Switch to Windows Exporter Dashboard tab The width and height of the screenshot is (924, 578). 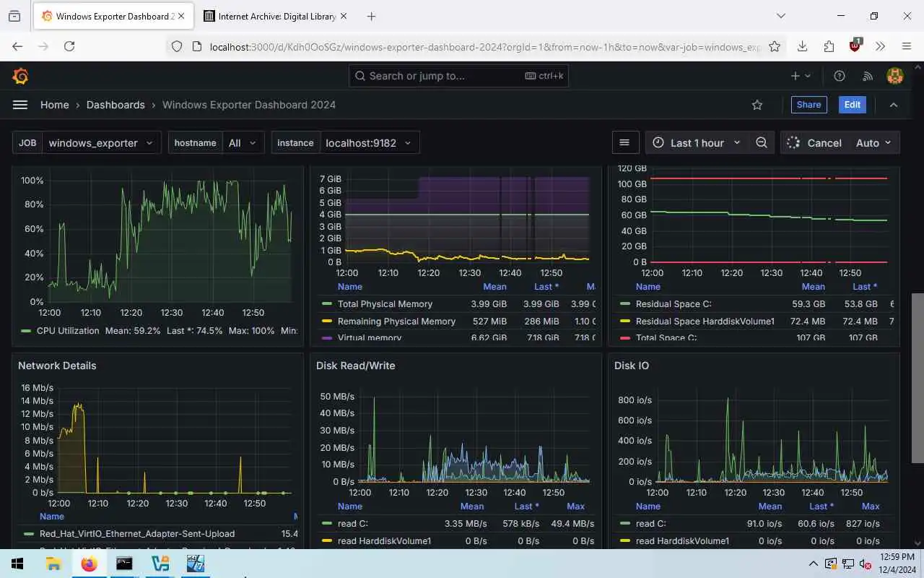(113, 16)
